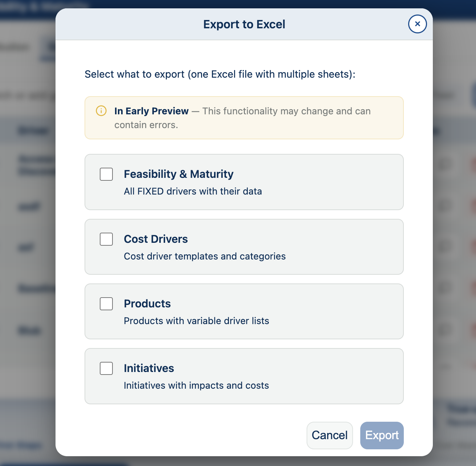Click 'Cost driver templates and categories' description
Screen dimensions: 476x466
pos(205,256)
